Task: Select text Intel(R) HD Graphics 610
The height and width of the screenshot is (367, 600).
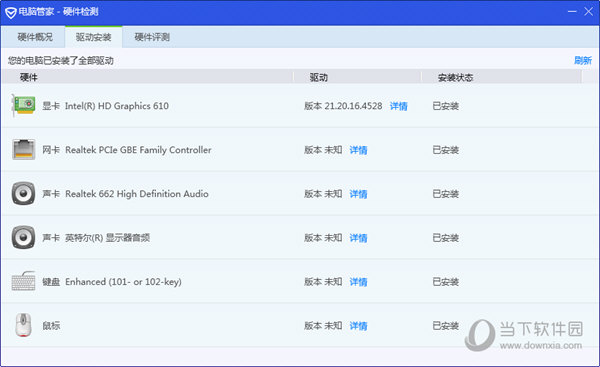Action: pyautogui.click(x=117, y=106)
